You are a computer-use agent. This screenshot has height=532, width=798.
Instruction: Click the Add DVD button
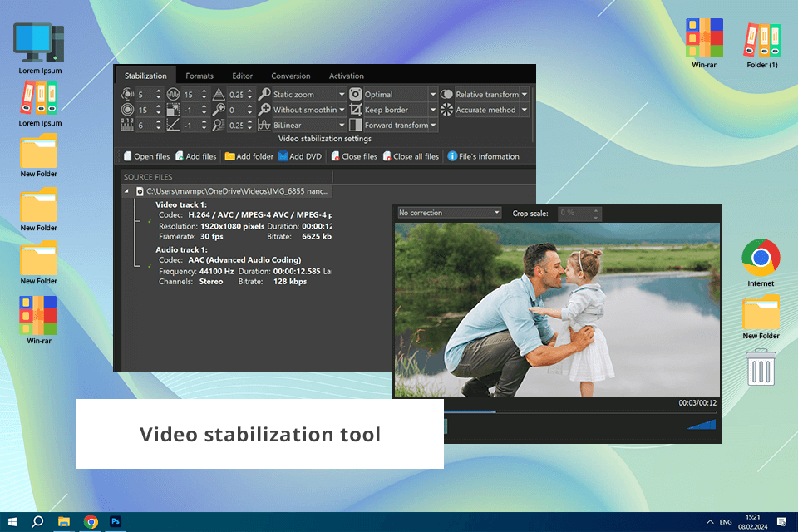click(x=300, y=156)
